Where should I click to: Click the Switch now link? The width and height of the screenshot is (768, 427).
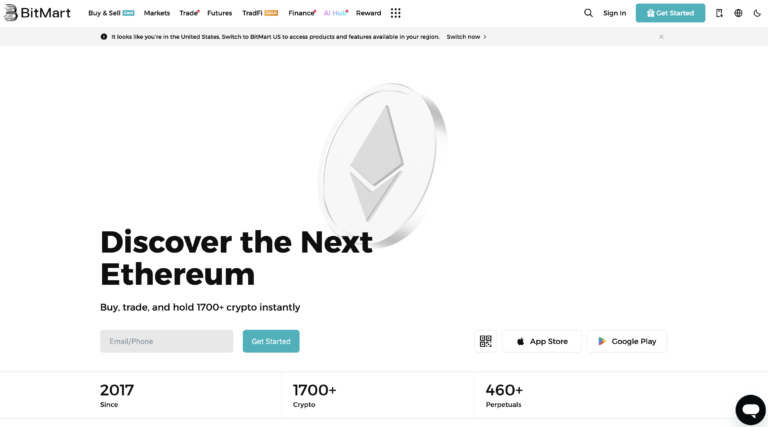pyautogui.click(x=466, y=37)
